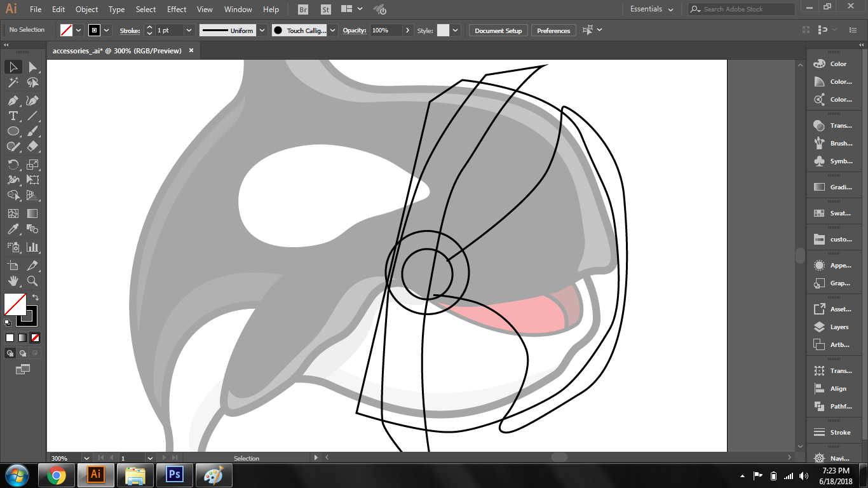Select the Warp tool
The width and height of the screenshot is (868, 488).
coord(13,180)
